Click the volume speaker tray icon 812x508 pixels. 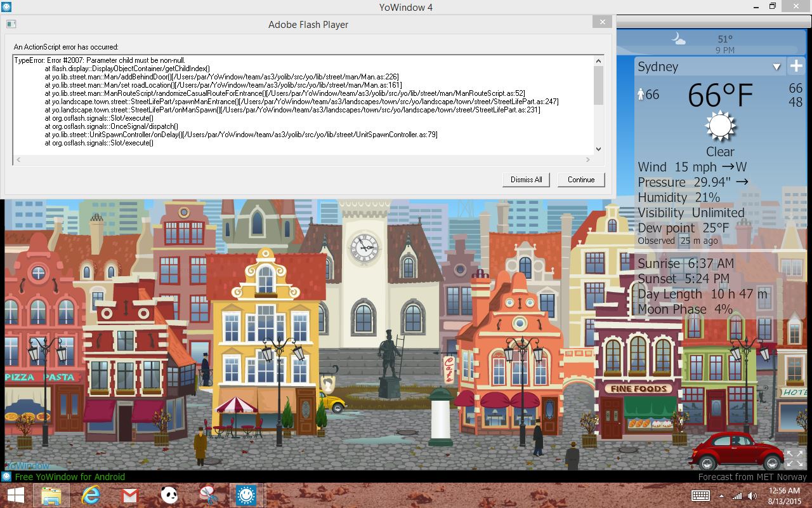pyautogui.click(x=752, y=496)
